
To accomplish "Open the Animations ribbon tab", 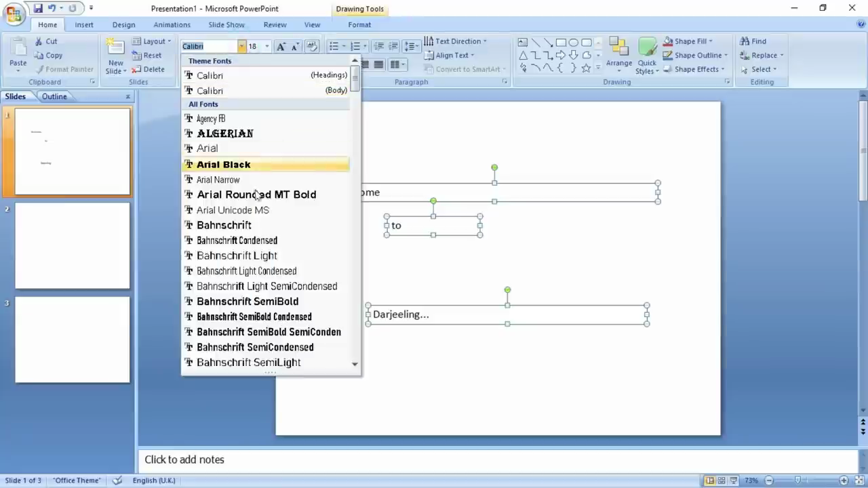I will (x=172, y=24).
